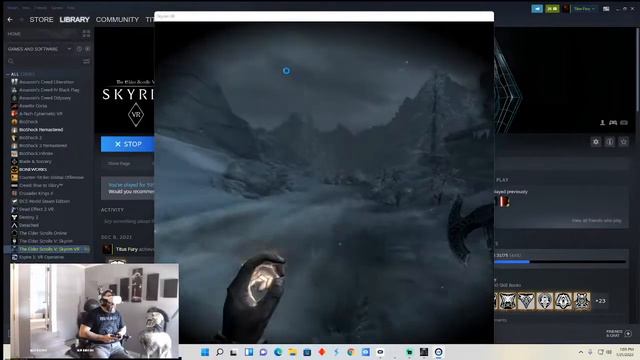Click the controller support icon
The width and height of the screenshot is (640, 360).
613,122
